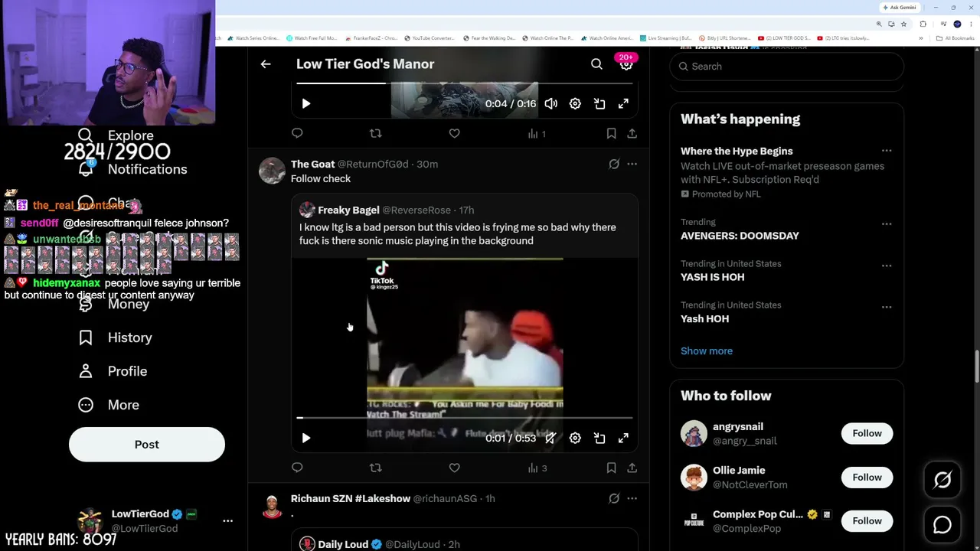Unmute the 0:01 / 0:53 video
The image size is (980, 551).
pos(550,438)
